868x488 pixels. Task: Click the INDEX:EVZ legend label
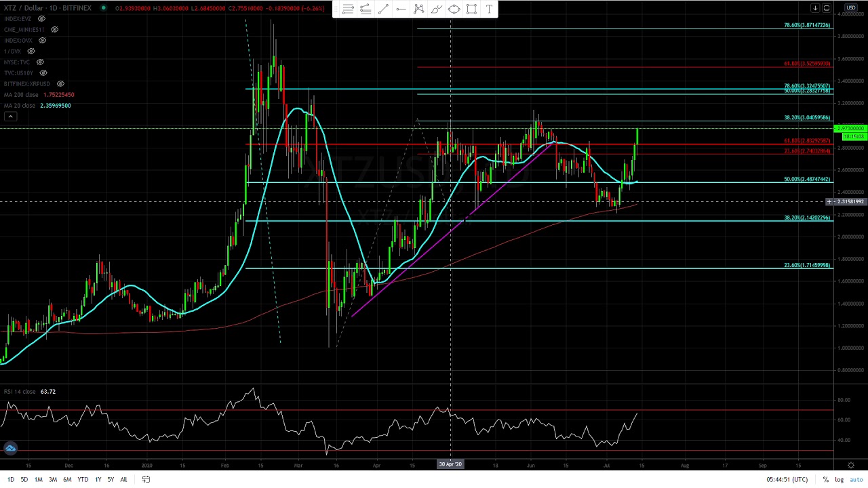click(x=19, y=19)
